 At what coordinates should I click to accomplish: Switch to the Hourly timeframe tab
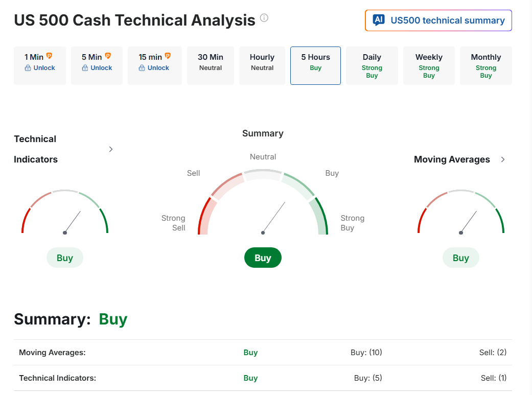(x=262, y=65)
